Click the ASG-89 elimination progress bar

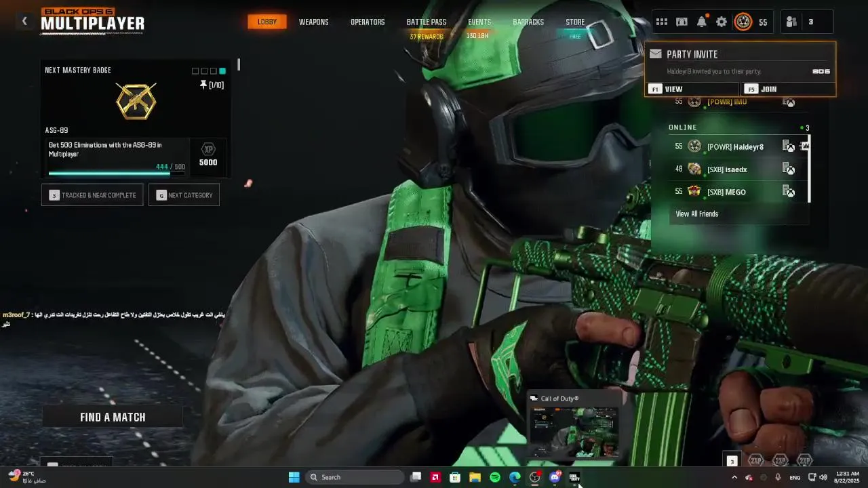point(117,174)
